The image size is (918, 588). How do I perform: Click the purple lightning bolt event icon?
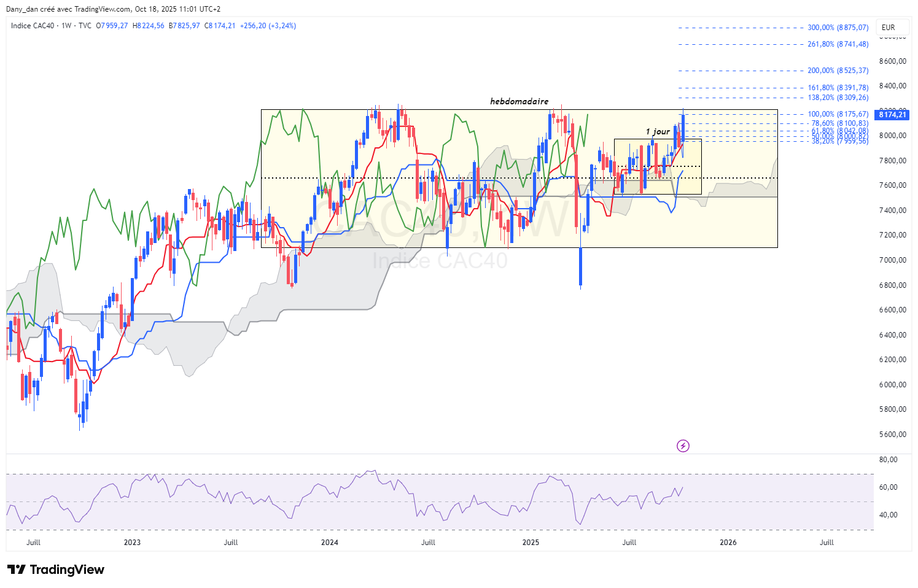(x=683, y=446)
